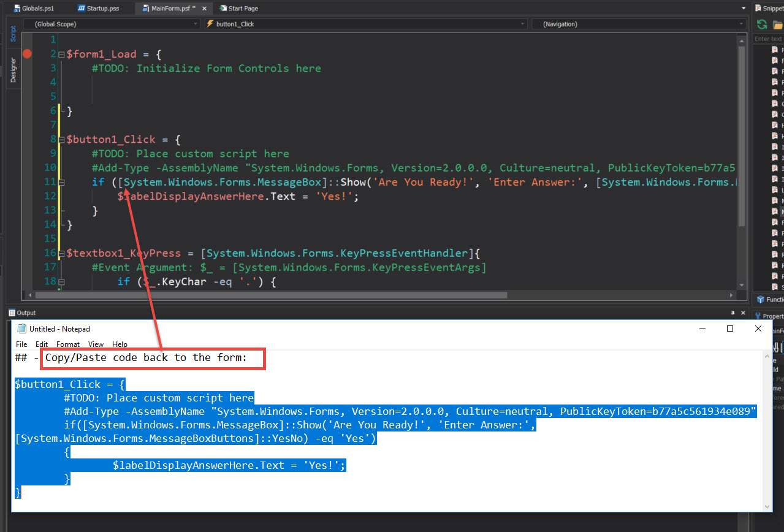
Task: Collapse the if block on line 11
Action: coord(61,182)
